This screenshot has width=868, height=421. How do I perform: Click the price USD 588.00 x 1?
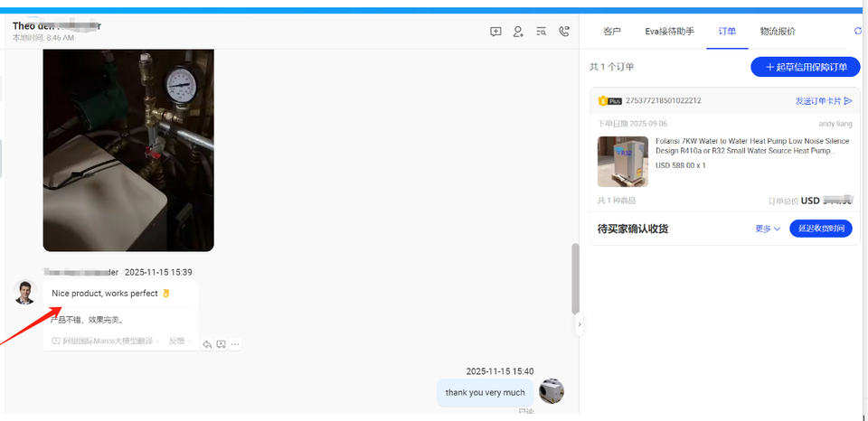(x=681, y=165)
